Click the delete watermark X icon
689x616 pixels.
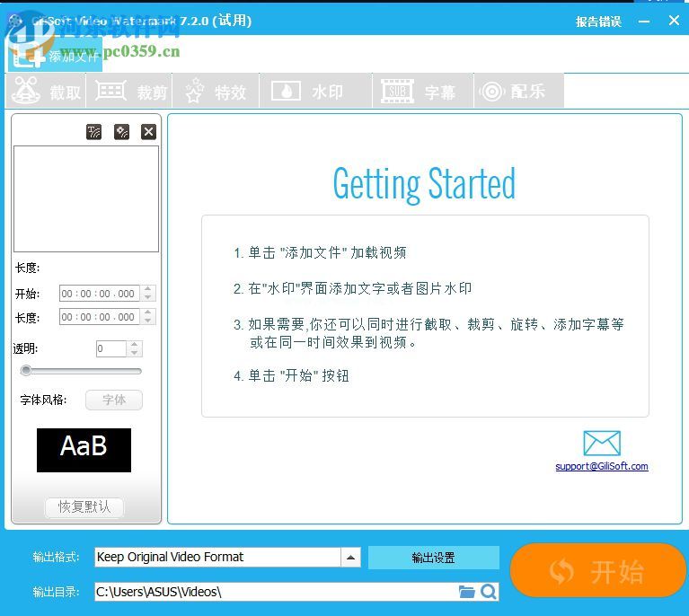(148, 132)
